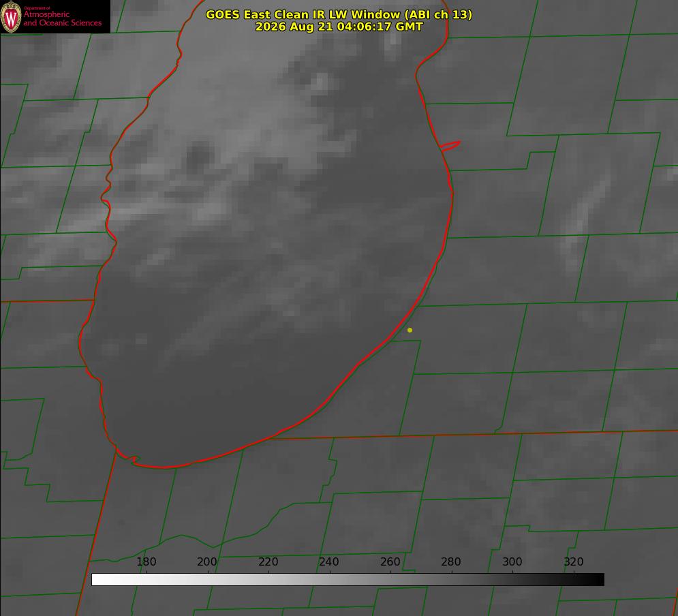Pick the 220 value on the colorbar scale
The height and width of the screenshot is (616, 678).
(268, 561)
